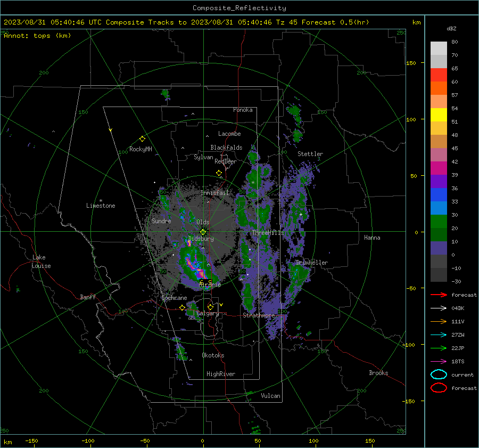
Task: Click the RockyMH station label
Action: click(x=141, y=149)
